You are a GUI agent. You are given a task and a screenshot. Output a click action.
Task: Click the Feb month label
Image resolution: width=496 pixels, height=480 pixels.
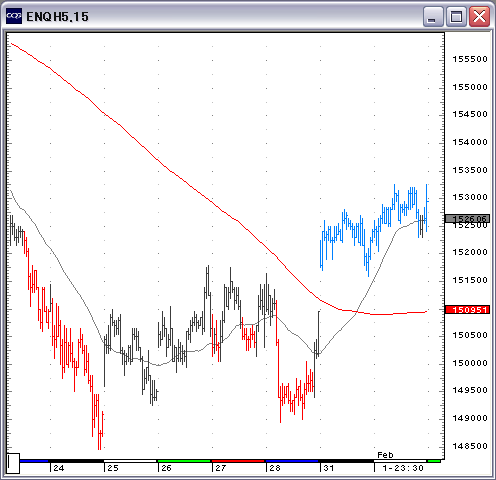click(385, 455)
